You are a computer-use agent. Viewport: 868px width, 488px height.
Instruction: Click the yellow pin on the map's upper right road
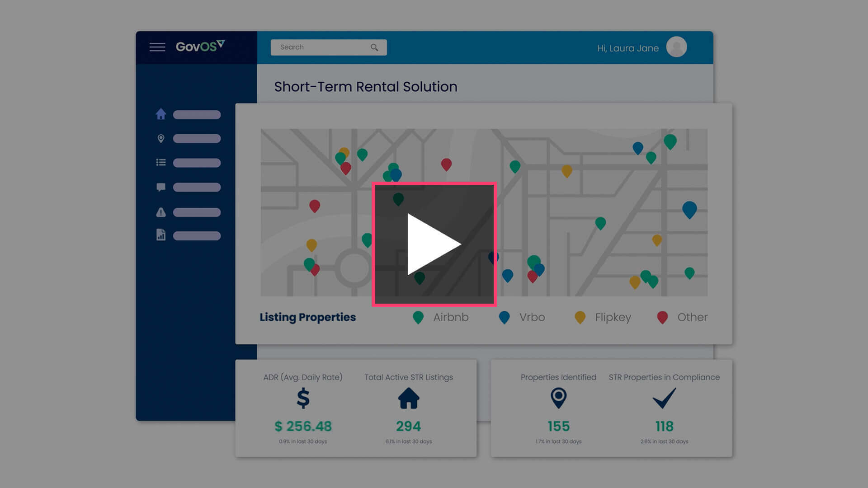[567, 171]
